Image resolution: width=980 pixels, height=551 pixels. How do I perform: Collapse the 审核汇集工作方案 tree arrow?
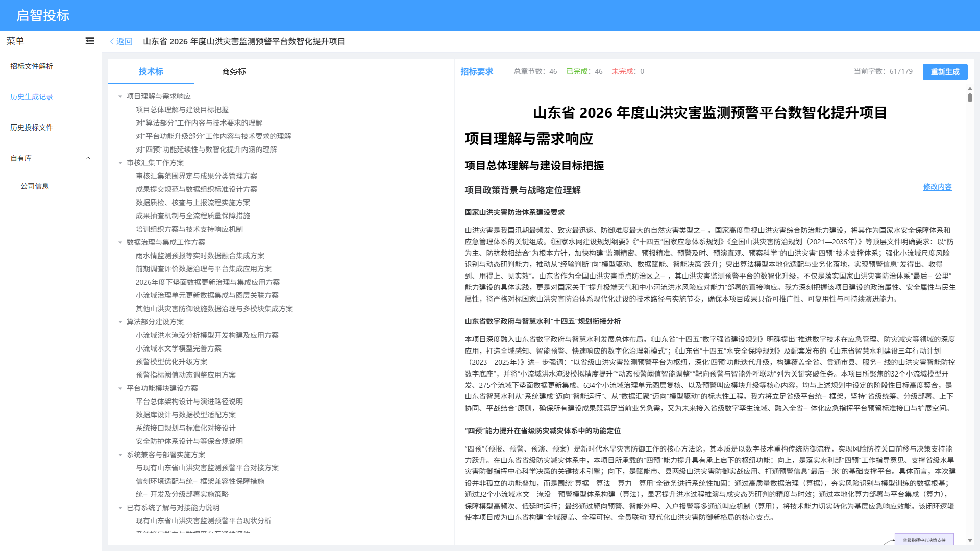point(120,163)
